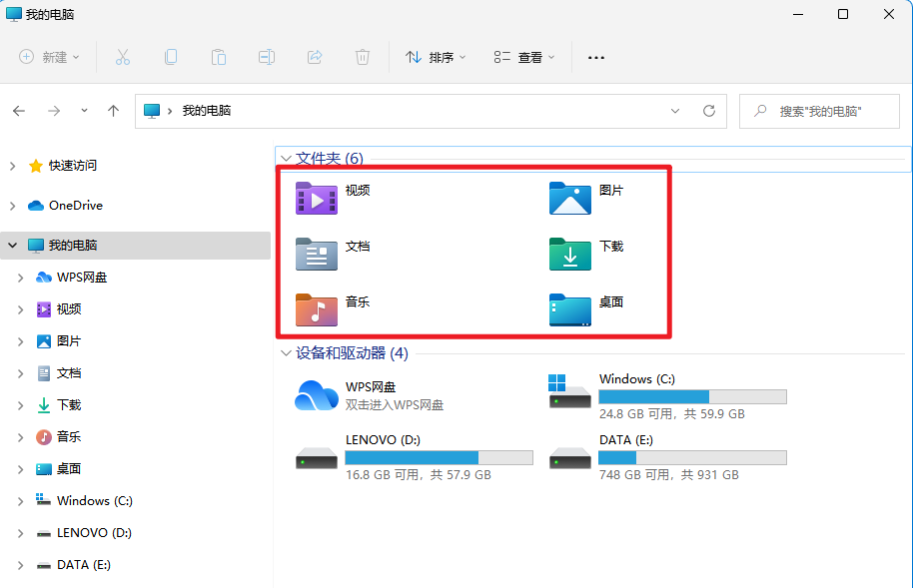Image resolution: width=913 pixels, height=588 pixels.
Task: Click DATA (E:) disk usage bar
Action: click(x=693, y=457)
